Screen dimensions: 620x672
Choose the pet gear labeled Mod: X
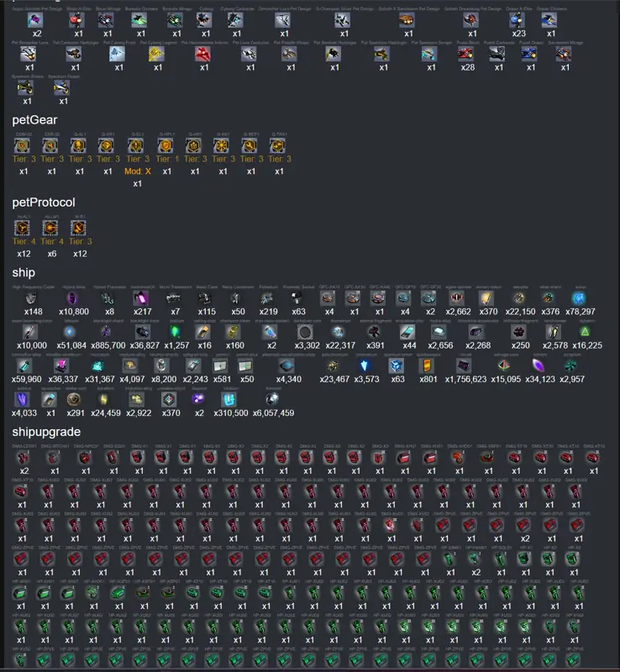tap(136, 145)
